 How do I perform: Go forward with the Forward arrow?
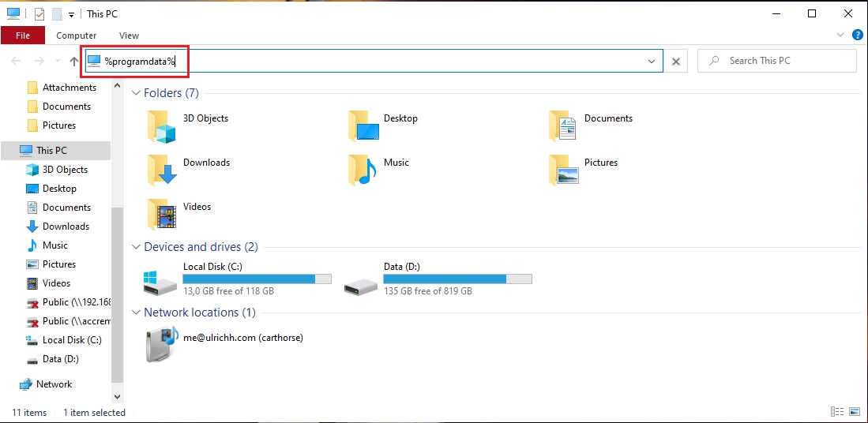tap(39, 62)
